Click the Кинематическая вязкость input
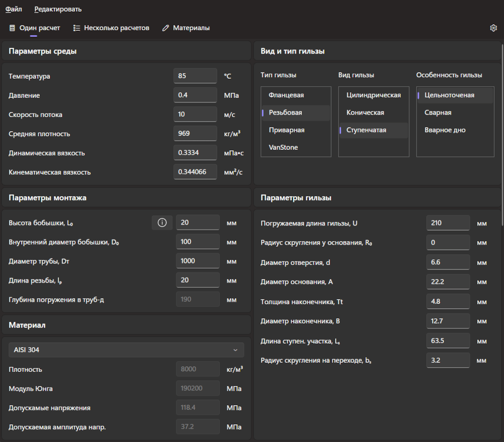 [x=195, y=172]
